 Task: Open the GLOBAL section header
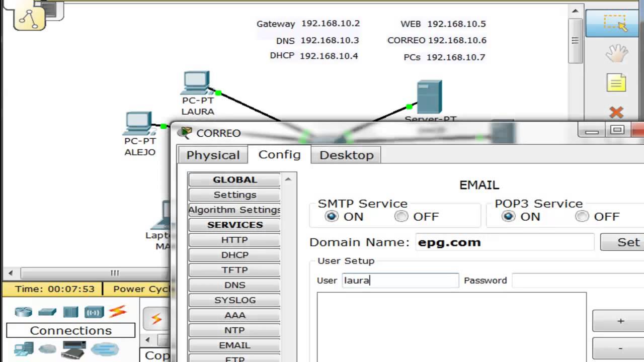[x=234, y=179]
